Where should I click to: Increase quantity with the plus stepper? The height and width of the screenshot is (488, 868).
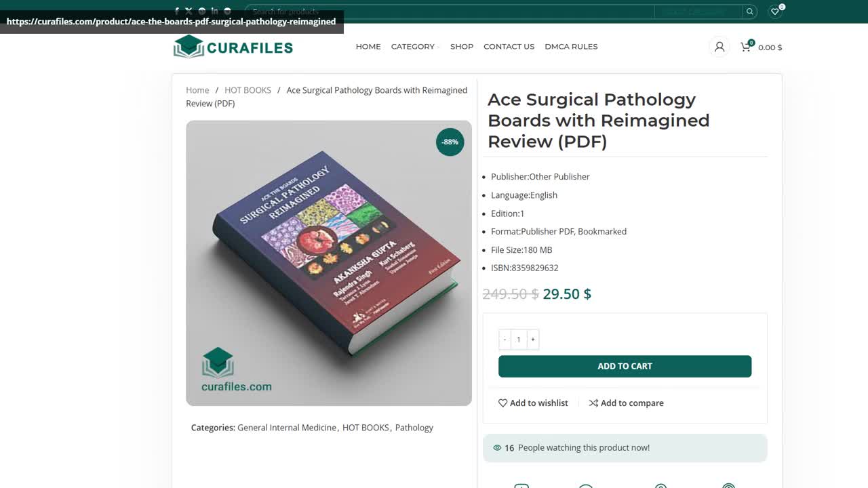pos(533,339)
